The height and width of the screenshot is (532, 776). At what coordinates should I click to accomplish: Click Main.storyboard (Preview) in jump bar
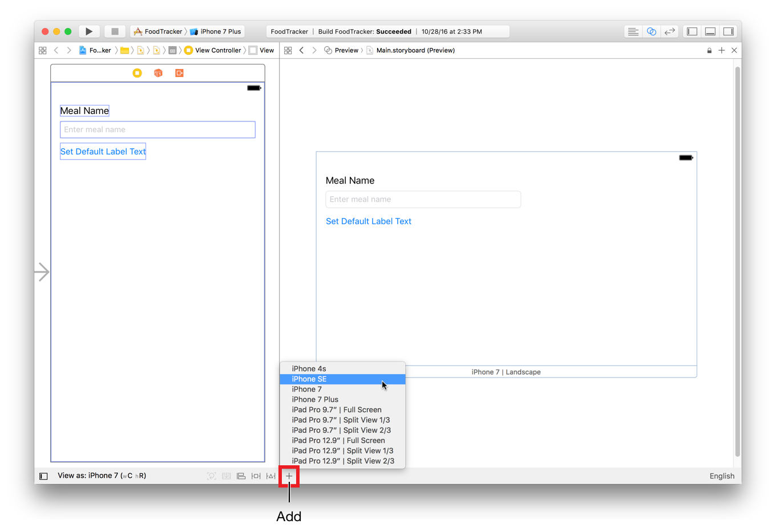click(x=410, y=50)
